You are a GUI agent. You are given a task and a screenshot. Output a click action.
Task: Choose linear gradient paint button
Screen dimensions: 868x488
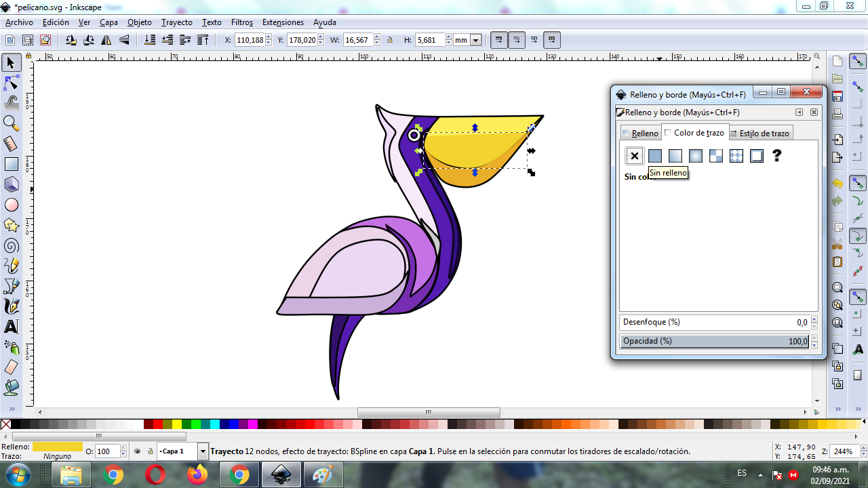pyautogui.click(x=675, y=156)
